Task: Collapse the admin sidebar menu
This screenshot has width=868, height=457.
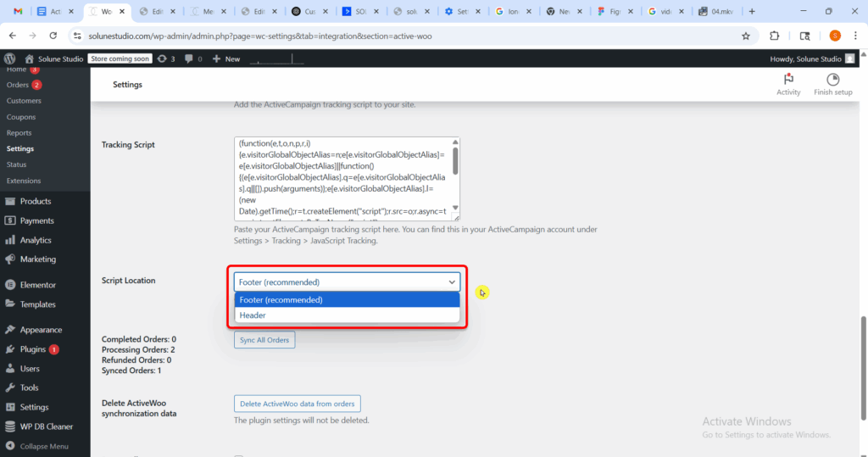Action: 37,446
